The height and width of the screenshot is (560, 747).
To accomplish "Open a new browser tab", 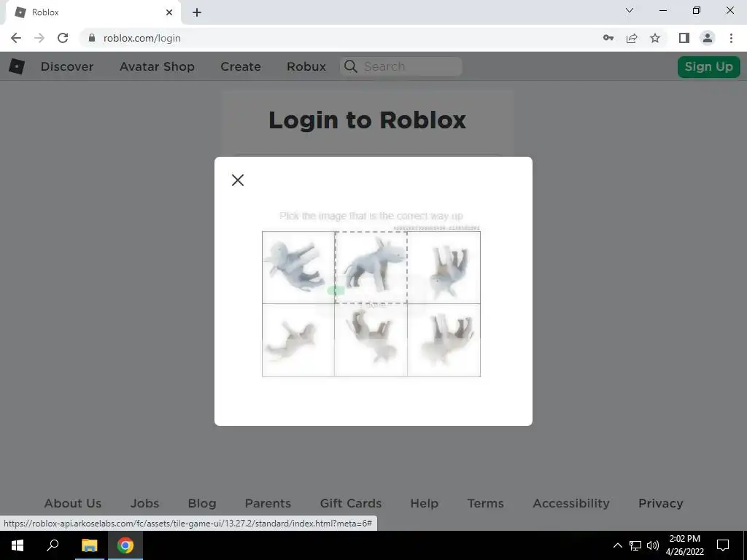I will 197,12.
